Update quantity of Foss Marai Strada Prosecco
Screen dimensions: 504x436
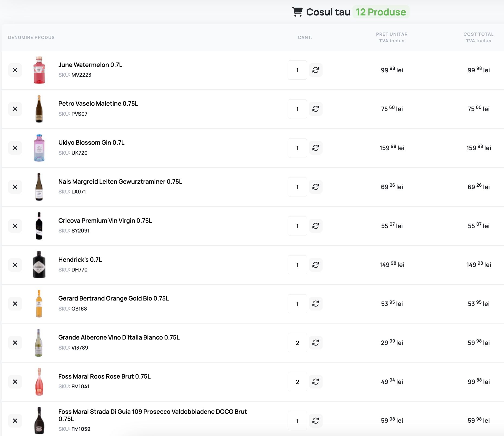(316, 421)
